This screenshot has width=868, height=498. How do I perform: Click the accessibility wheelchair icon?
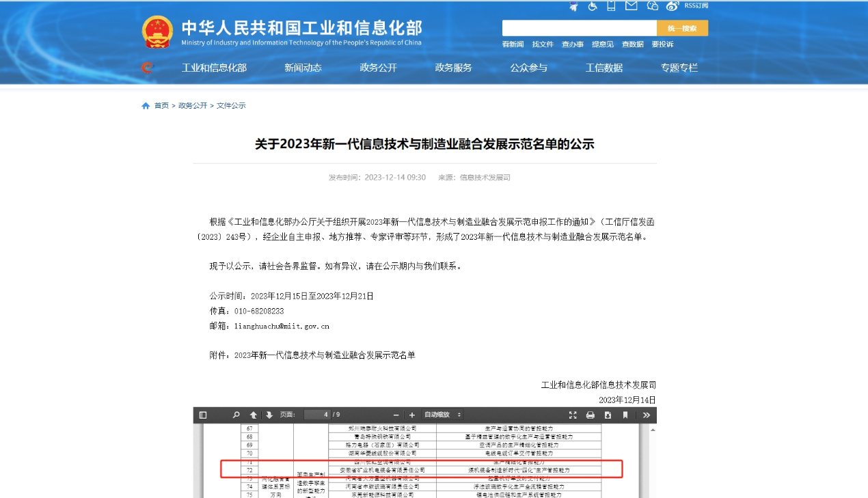tap(592, 6)
